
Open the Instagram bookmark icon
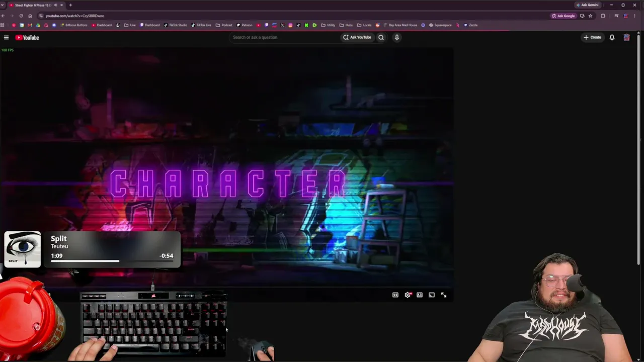pyautogui.click(x=290, y=25)
